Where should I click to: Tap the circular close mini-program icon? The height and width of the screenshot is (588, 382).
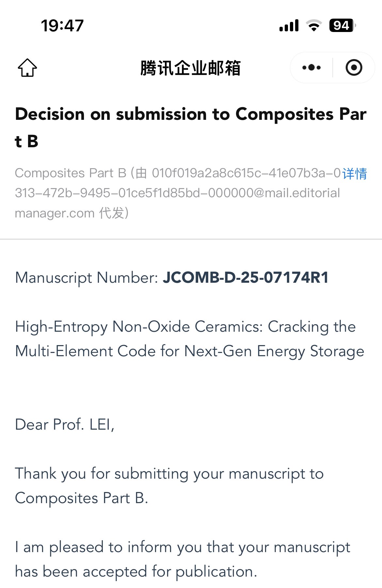click(354, 68)
